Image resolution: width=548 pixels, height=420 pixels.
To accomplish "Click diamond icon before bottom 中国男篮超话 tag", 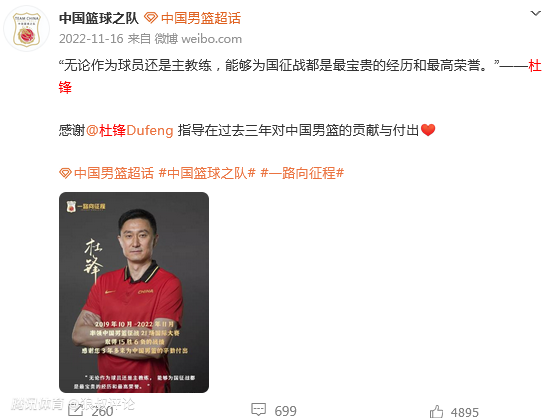I will 65,173.
